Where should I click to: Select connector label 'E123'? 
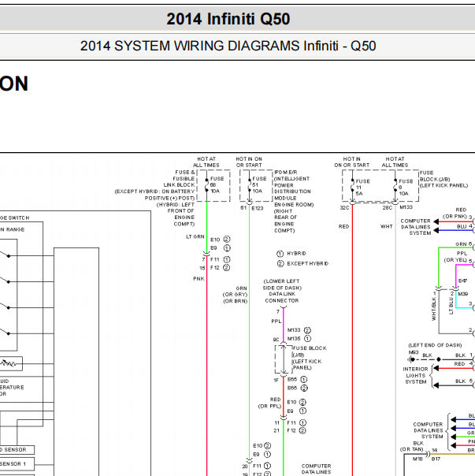(x=258, y=208)
